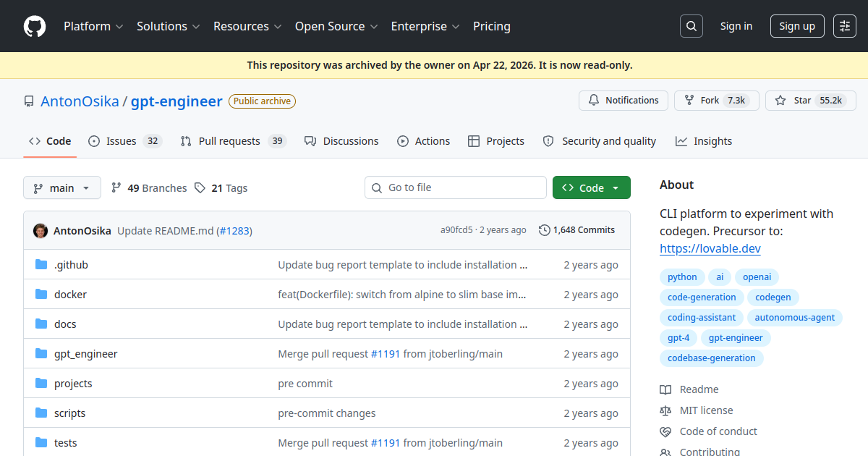The image size is (868, 456).
Task: Click the repository icon beside AntonOsika
Action: click(x=29, y=101)
